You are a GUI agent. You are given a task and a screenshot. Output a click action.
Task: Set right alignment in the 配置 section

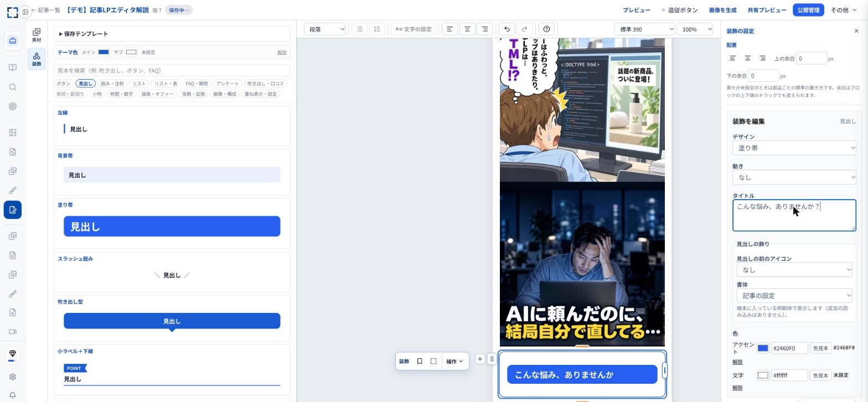coord(762,59)
